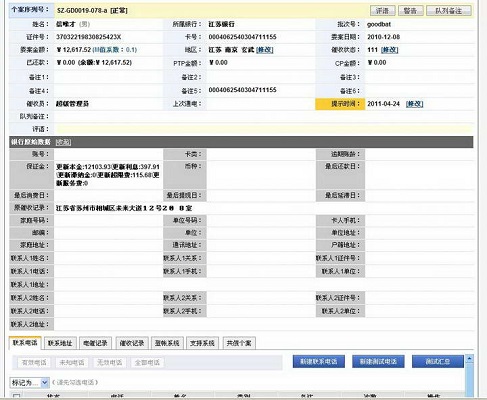Click the 修改 link beside 地区

pos(265,50)
